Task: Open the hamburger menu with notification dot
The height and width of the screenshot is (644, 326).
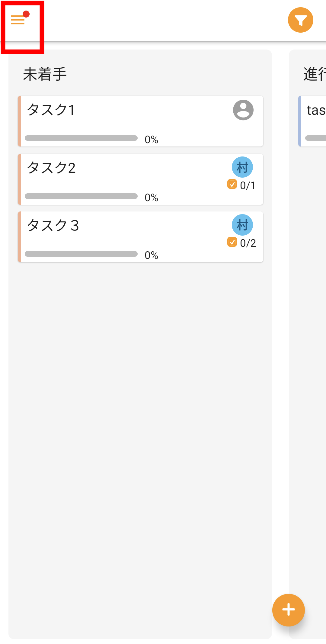Action: pyautogui.click(x=18, y=20)
